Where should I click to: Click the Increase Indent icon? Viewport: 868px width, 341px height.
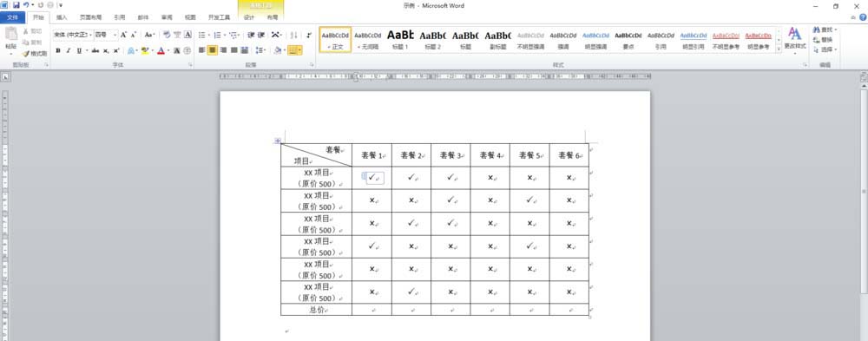(260, 35)
